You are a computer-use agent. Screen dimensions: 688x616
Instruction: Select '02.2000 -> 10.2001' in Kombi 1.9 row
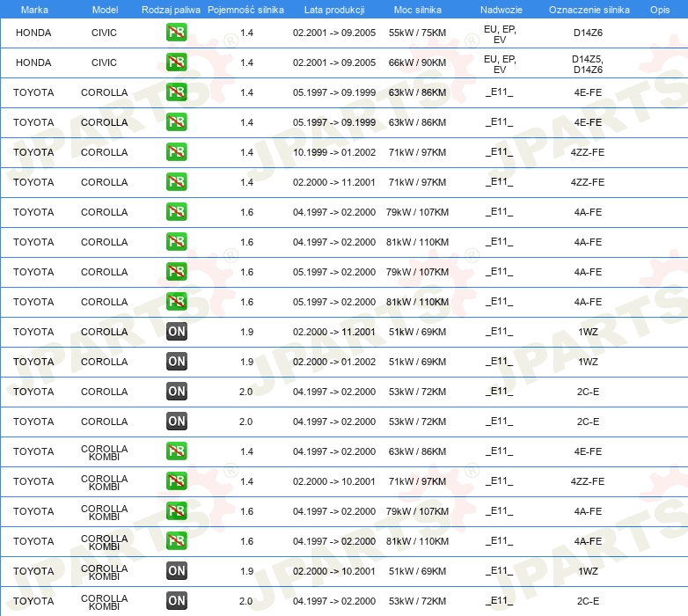[334, 571]
